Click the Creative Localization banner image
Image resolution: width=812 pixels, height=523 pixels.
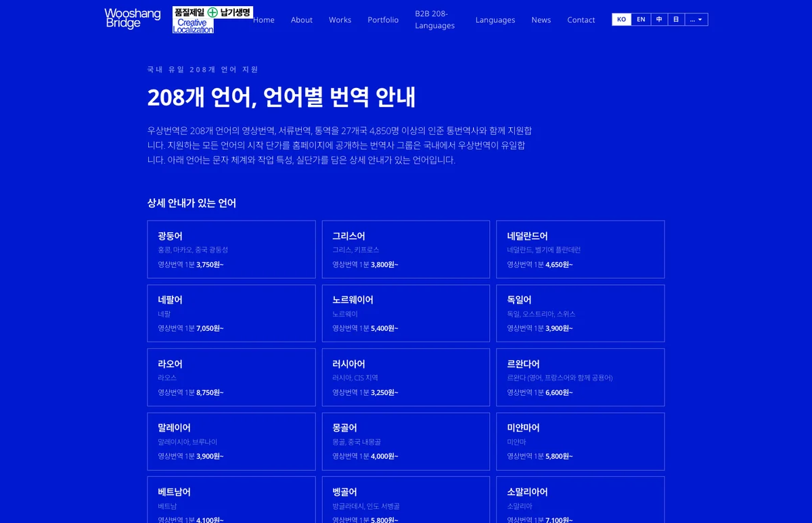coord(212,20)
